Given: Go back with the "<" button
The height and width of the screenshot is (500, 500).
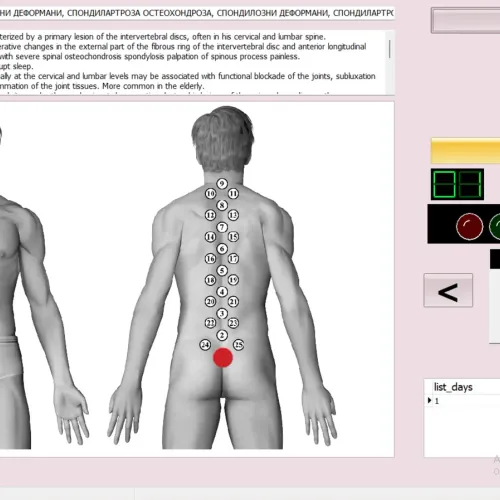Looking at the screenshot, I should 448,290.
